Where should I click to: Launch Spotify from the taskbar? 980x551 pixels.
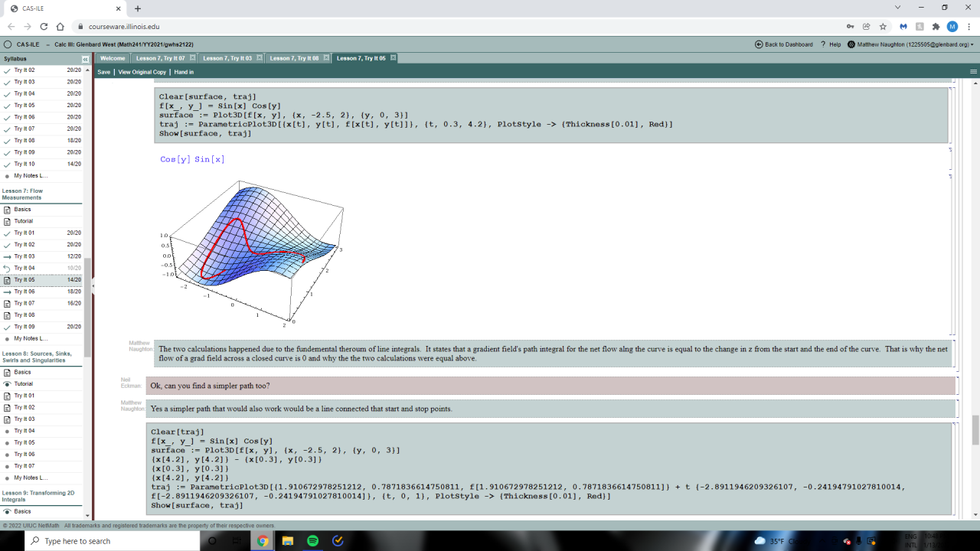pyautogui.click(x=313, y=541)
